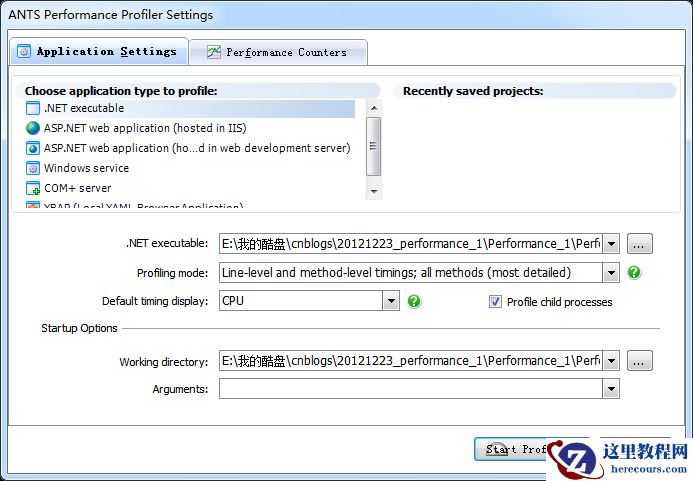Click the application type list scroll up arrow
Image resolution: width=693 pixels, height=481 pixels.
(374, 108)
